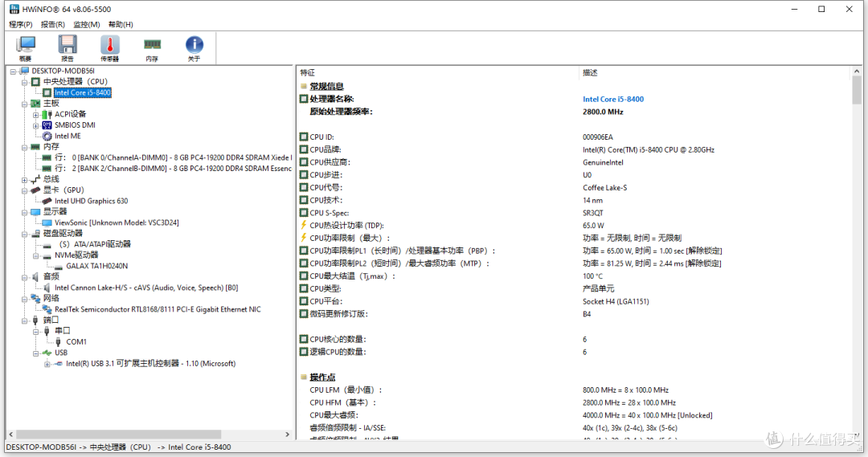The image size is (868, 457).
Task: Click the status bar path text
Action: click(x=118, y=447)
